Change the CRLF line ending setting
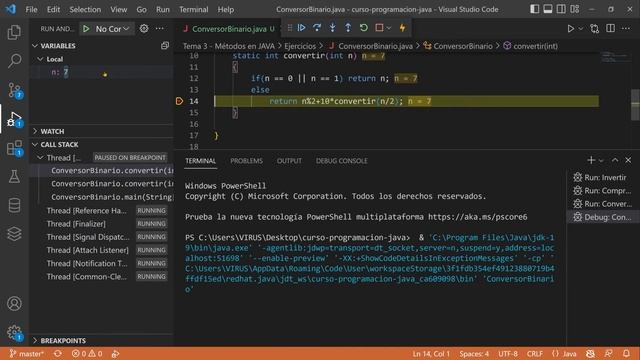This screenshot has width=640, height=360. [535, 353]
